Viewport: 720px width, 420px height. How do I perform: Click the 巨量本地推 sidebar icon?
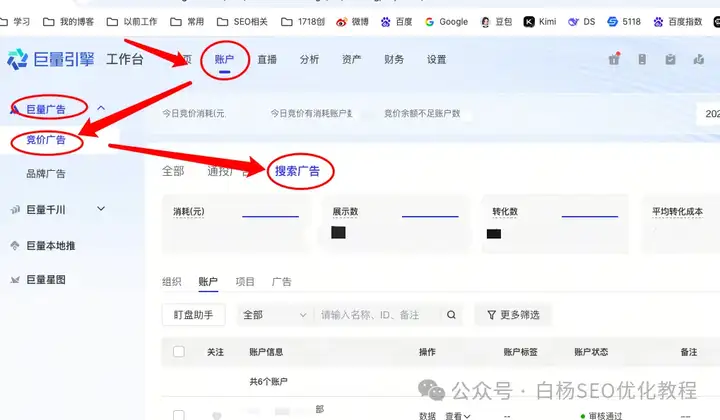tap(15, 246)
